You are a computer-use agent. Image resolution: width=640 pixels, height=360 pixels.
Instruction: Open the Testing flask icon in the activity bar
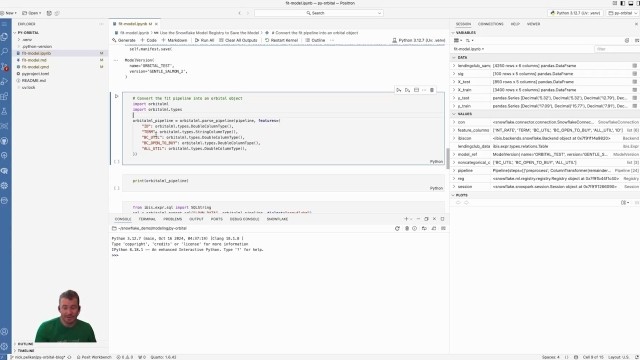click(x=4, y=111)
